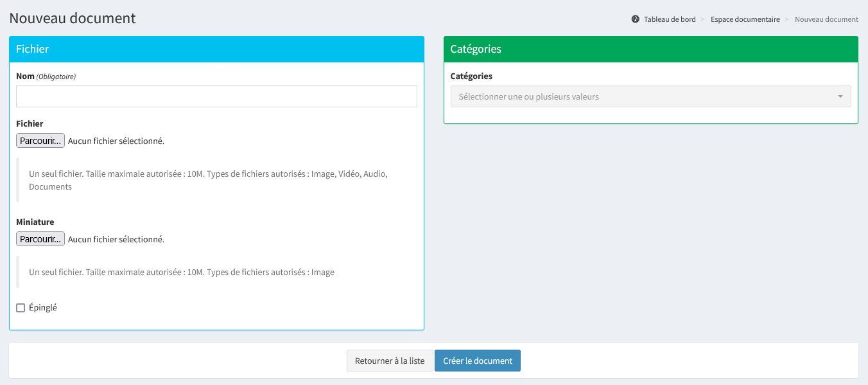Viewport: 868px width, 385px height.
Task: Focus the Nom text input field
Action: 216,96
